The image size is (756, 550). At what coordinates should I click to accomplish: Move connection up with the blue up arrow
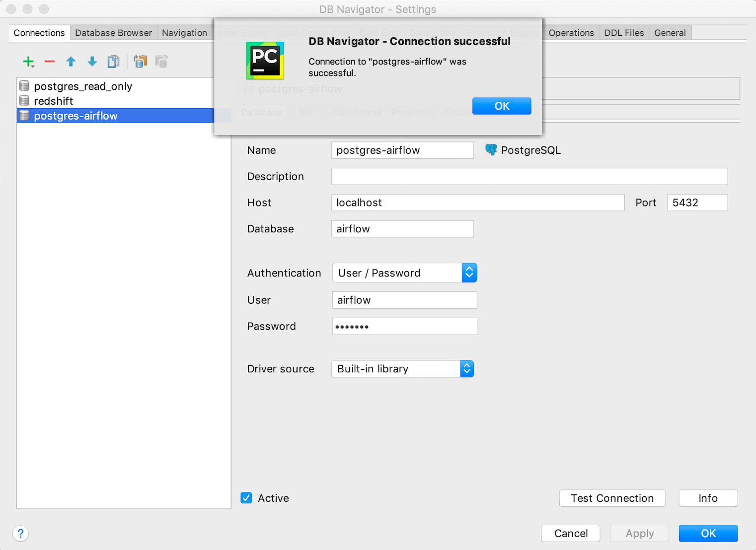coord(71,62)
